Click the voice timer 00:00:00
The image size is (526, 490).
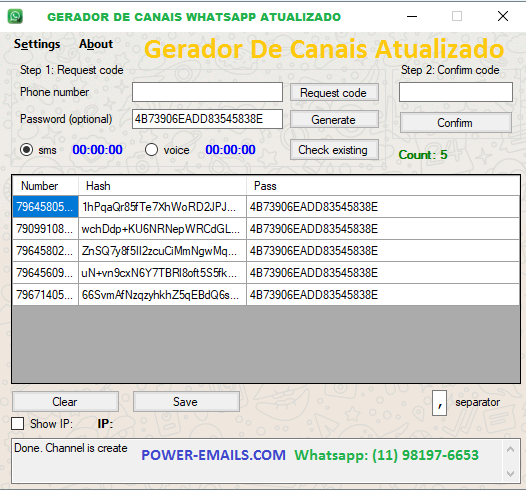[x=230, y=150]
